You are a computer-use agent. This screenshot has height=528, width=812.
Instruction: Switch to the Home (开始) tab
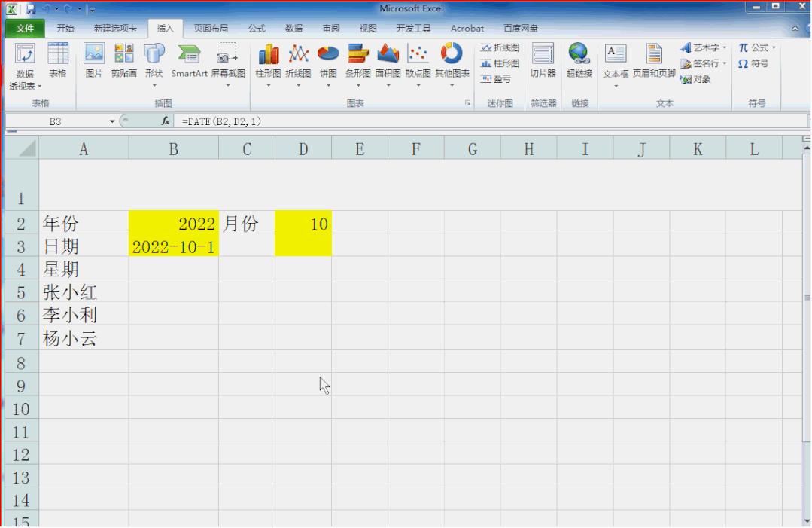pos(65,29)
